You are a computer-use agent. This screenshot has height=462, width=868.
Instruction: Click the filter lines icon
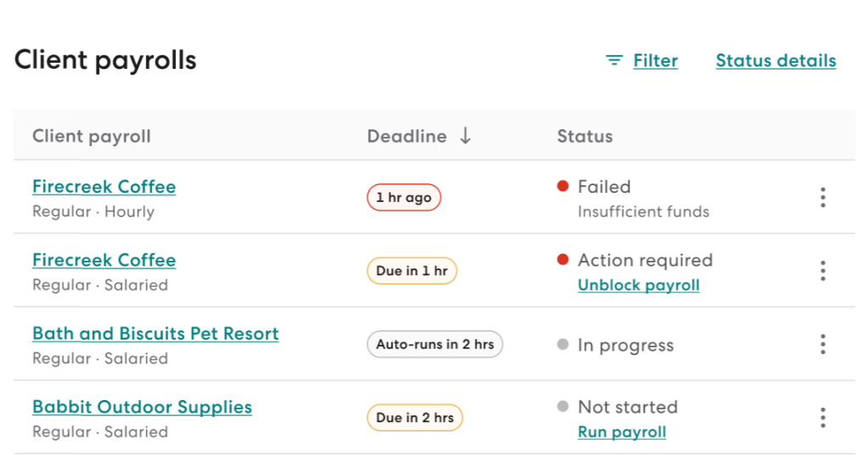click(614, 60)
